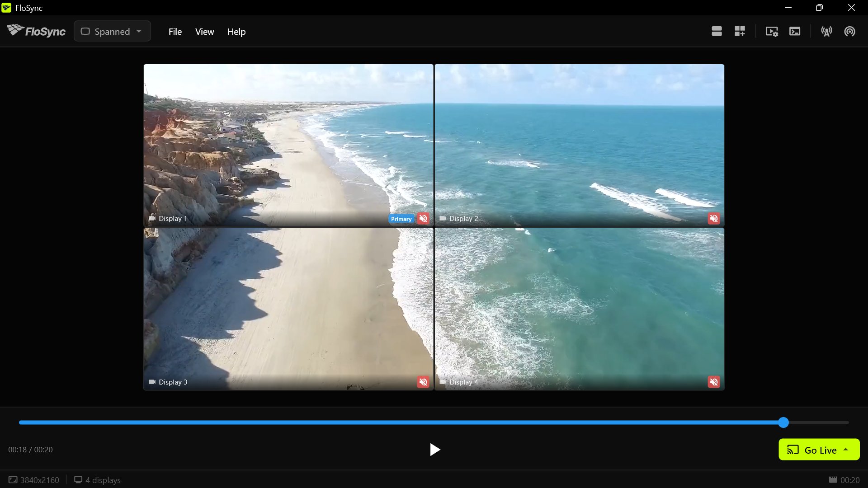Open the Spanned mode dropdown
Screen dimensions: 868x488
(112, 31)
